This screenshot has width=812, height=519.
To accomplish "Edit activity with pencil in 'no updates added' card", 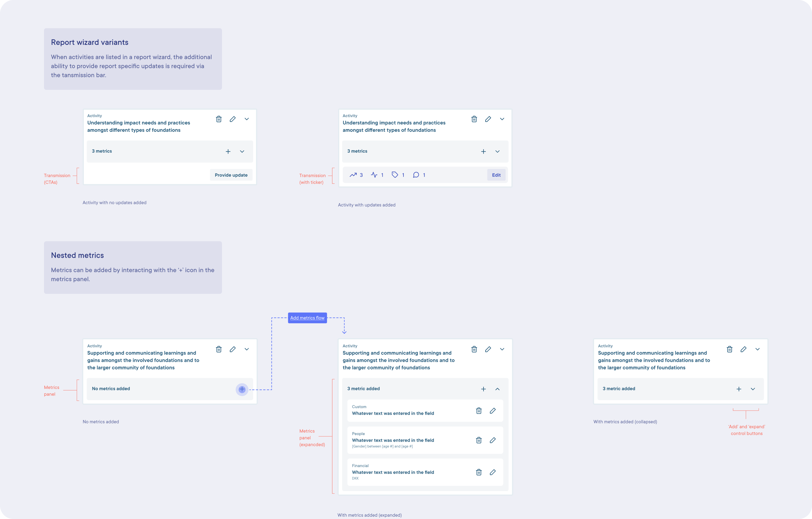I will (x=233, y=119).
